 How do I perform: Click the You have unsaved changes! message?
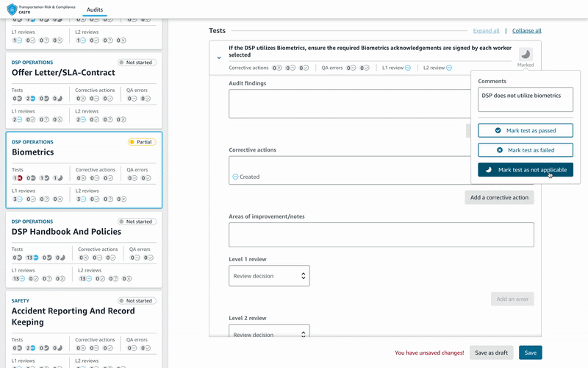pos(429,353)
